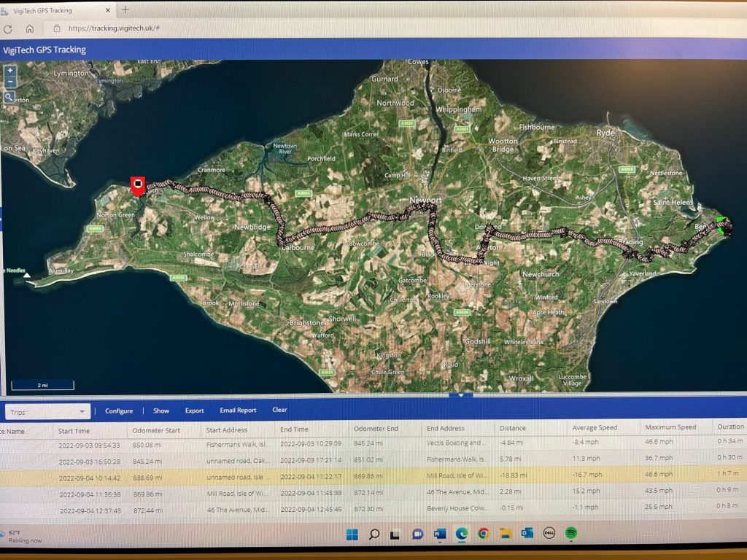Open the Trips report type dropdown
747x560 pixels.
click(x=47, y=412)
